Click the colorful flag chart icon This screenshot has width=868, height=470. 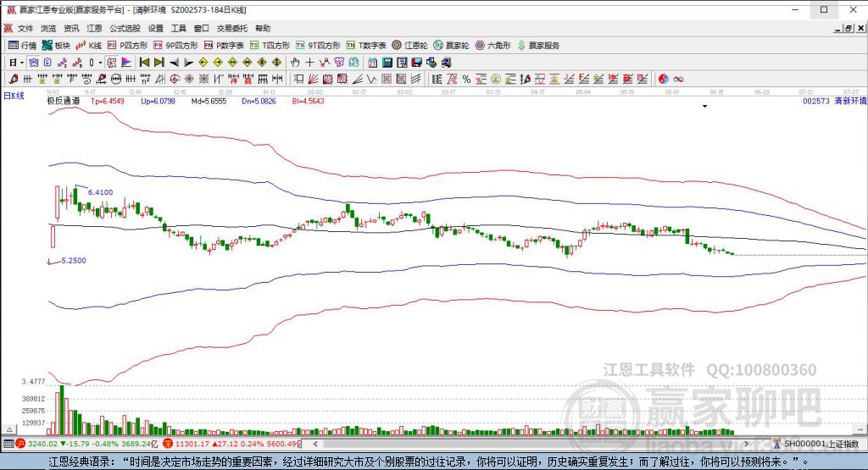tap(126, 63)
